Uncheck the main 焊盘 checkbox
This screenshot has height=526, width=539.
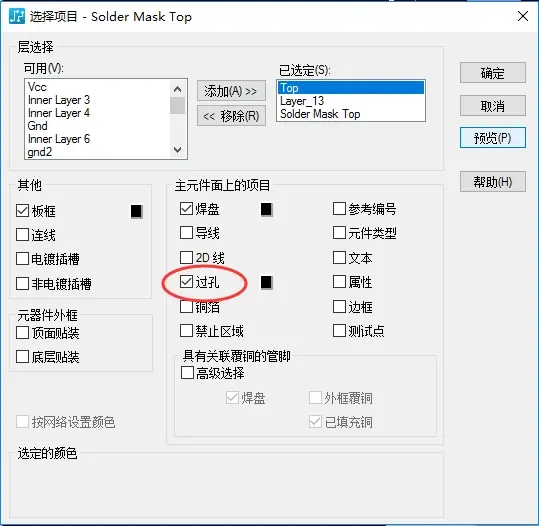[x=186, y=209]
